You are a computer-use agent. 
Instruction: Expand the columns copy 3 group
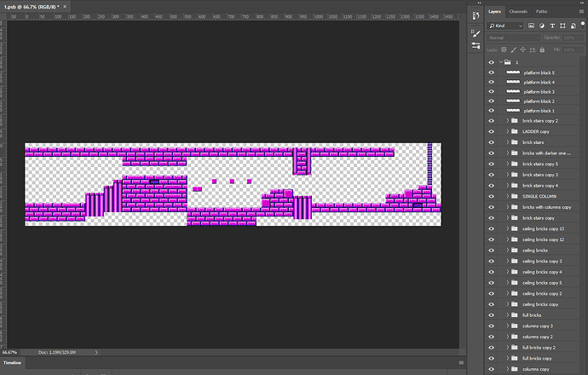coord(508,326)
